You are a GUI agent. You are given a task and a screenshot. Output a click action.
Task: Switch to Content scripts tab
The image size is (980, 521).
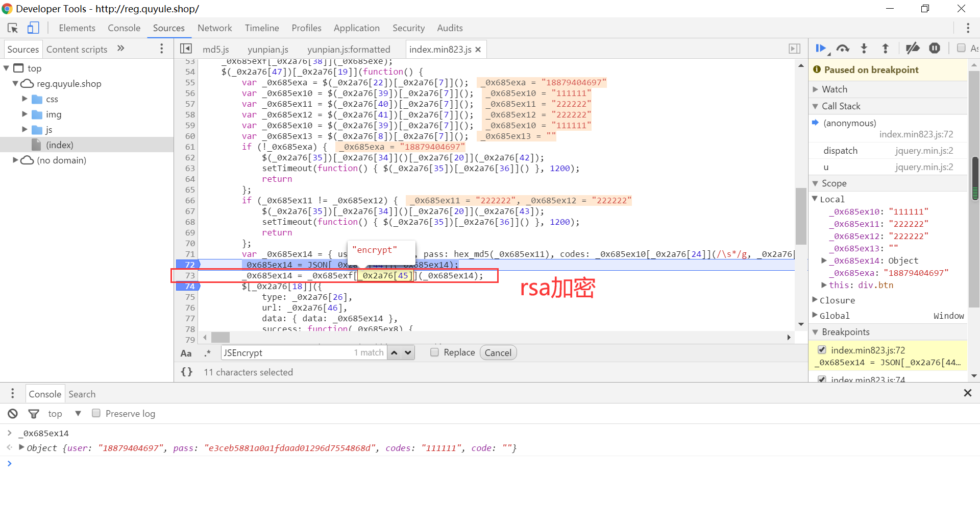(77, 49)
